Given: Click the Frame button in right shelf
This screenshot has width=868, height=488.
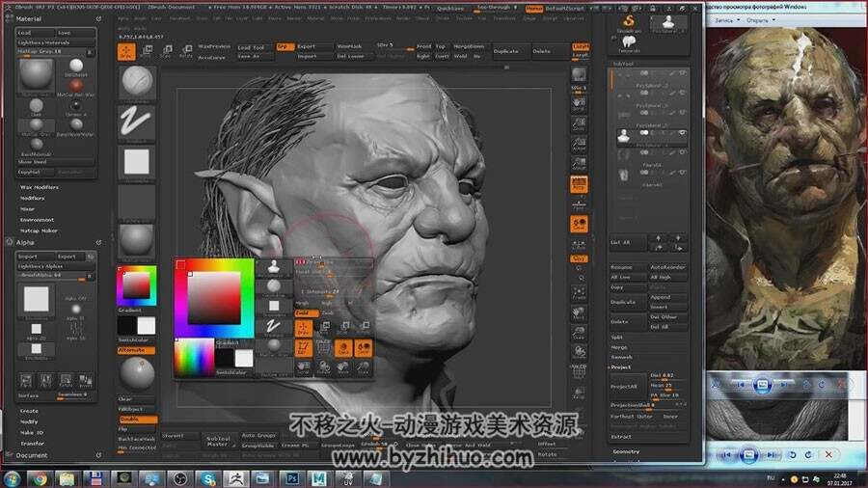Looking at the screenshot, I should click(x=579, y=292).
